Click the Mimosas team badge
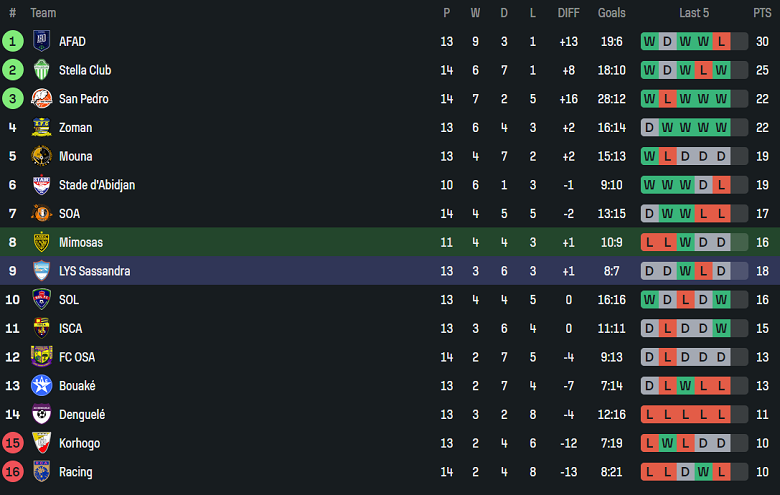780x495 pixels. click(x=41, y=242)
